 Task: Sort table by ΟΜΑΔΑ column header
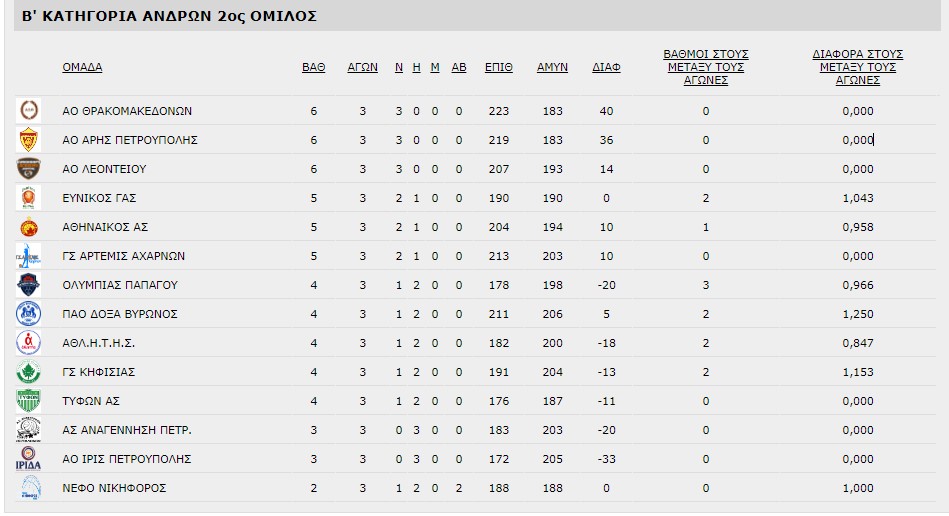[82, 67]
